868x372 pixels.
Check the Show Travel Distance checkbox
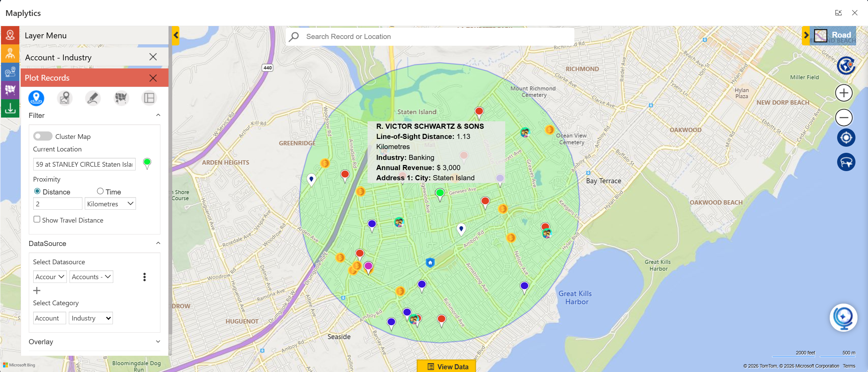(x=37, y=220)
